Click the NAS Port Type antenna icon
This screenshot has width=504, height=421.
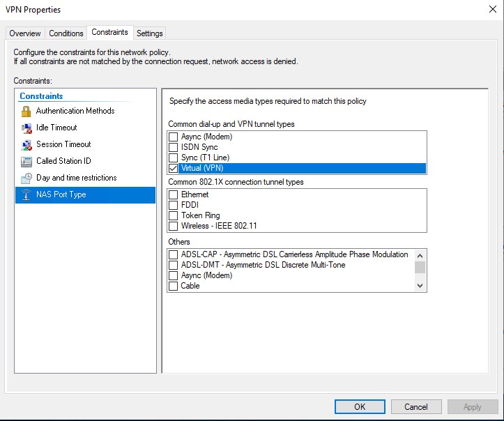point(26,194)
